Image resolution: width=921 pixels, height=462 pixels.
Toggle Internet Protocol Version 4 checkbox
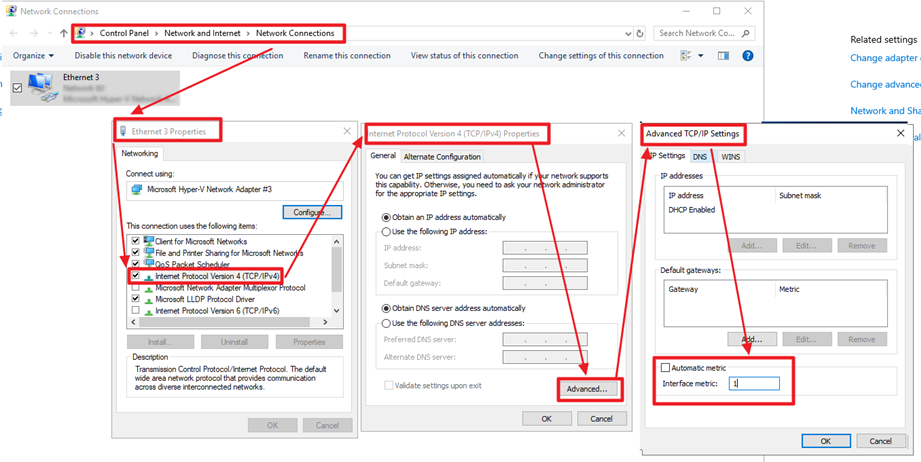136,276
